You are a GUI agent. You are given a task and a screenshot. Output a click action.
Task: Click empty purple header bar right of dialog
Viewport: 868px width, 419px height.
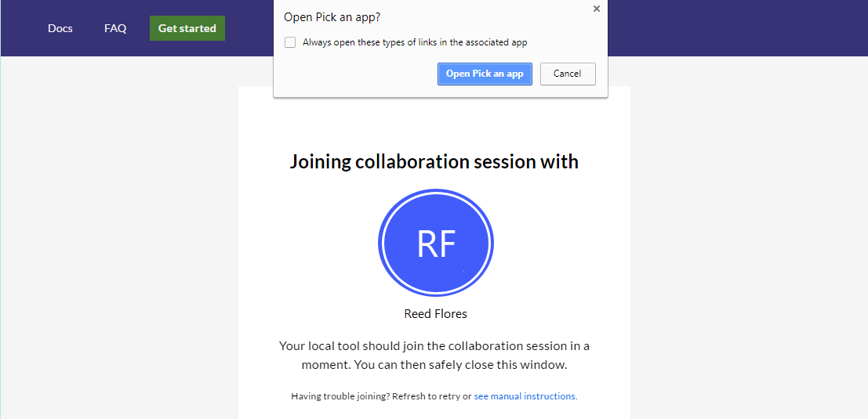(x=736, y=28)
